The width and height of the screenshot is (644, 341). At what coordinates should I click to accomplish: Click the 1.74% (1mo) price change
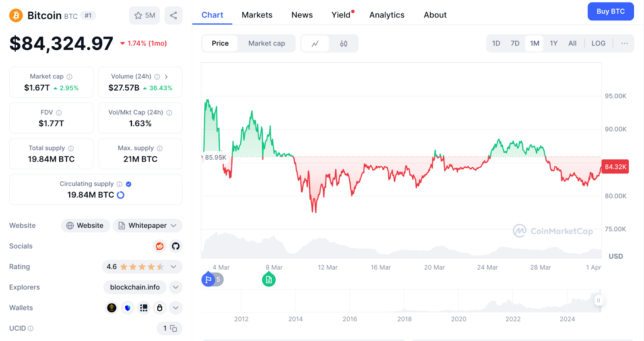pos(143,43)
